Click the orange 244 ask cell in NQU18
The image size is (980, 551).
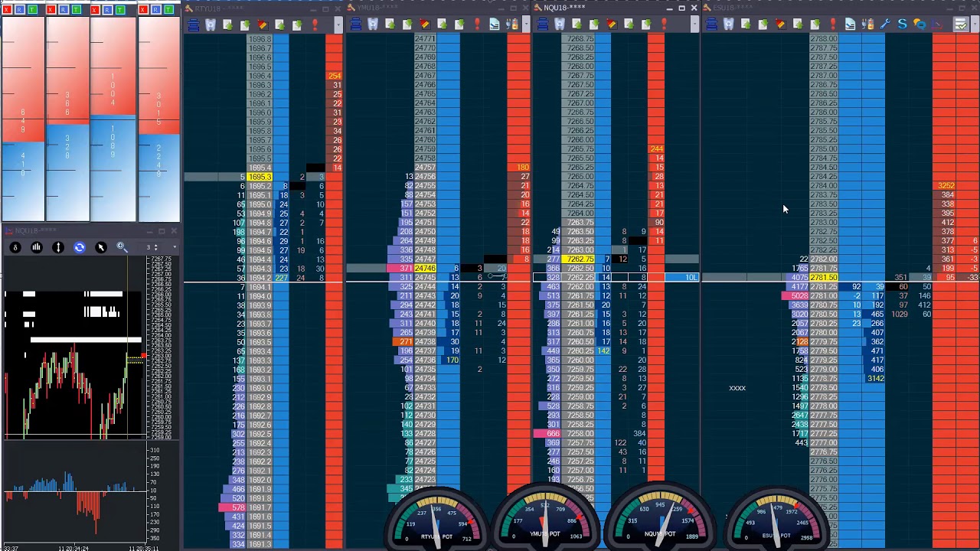click(x=656, y=149)
